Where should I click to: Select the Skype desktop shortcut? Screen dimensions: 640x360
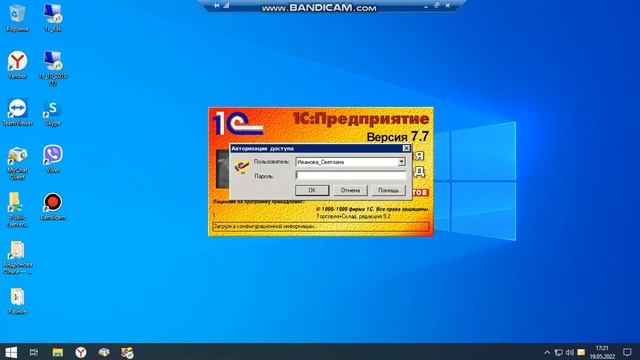coord(53,112)
